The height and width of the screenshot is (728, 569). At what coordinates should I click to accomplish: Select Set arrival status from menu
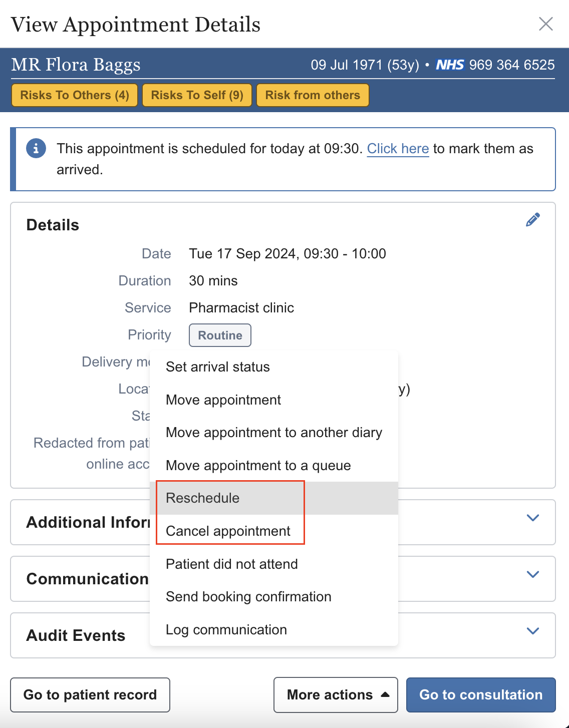[218, 367]
